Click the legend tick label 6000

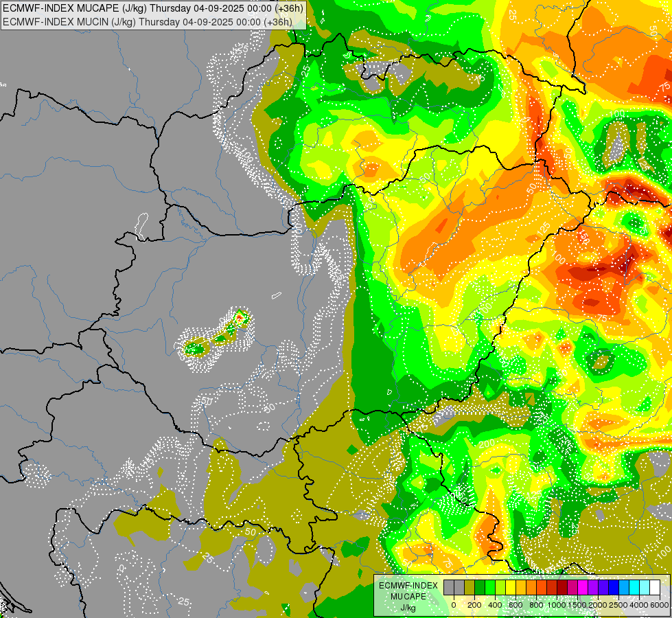pos(660,605)
